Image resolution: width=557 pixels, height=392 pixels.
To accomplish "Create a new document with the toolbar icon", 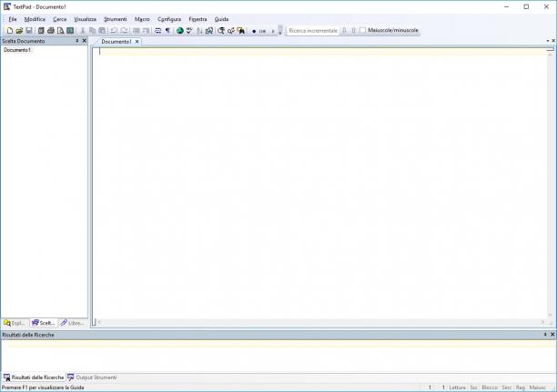I will pyautogui.click(x=10, y=31).
